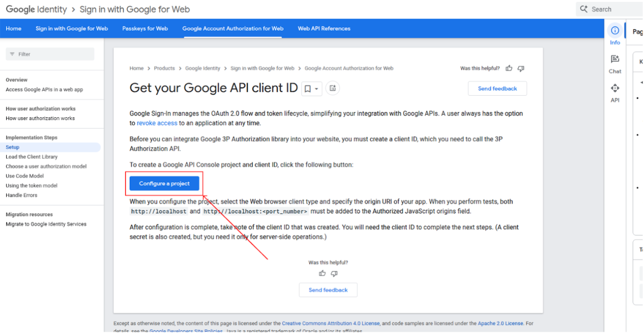
Task: Open the API panel icon
Action: [x=615, y=88]
